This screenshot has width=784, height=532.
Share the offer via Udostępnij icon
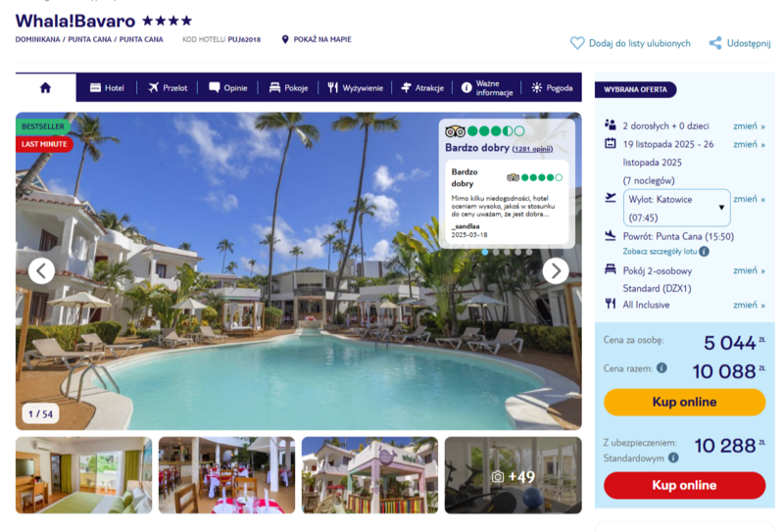[715, 43]
